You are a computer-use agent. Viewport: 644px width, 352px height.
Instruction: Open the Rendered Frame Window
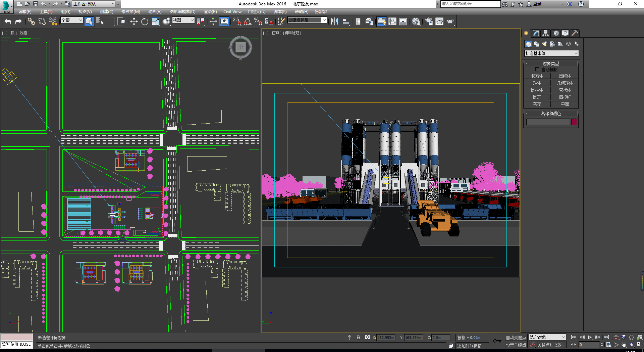(439, 21)
